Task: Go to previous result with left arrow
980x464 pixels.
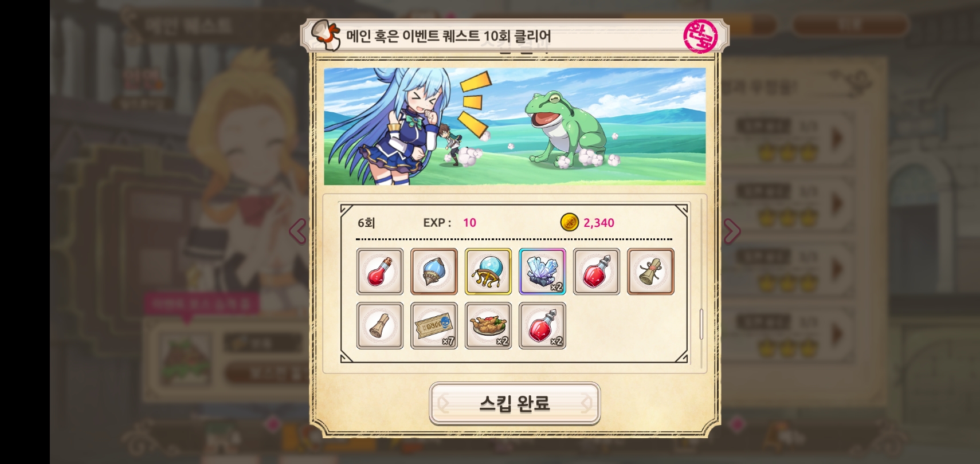Action: pyautogui.click(x=297, y=231)
